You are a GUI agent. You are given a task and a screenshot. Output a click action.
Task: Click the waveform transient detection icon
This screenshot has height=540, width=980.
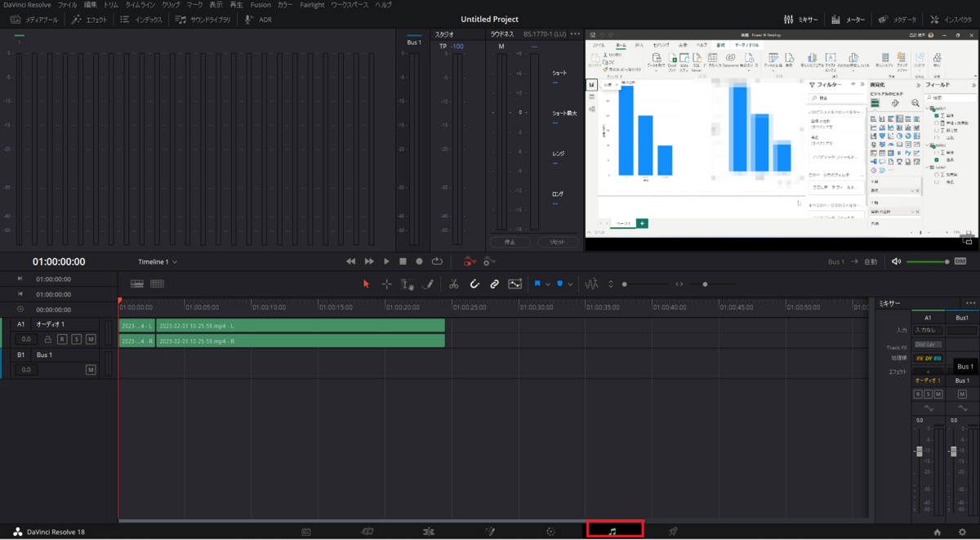click(591, 283)
